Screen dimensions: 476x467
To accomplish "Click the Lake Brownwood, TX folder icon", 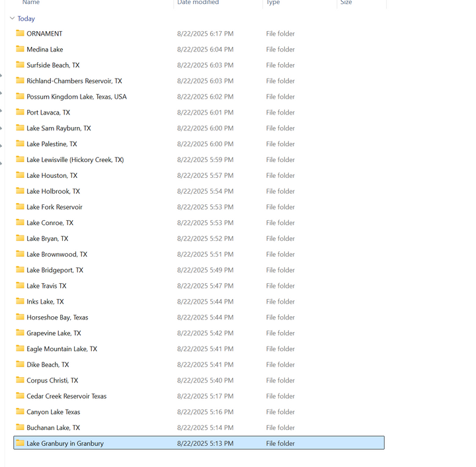I will [20, 254].
